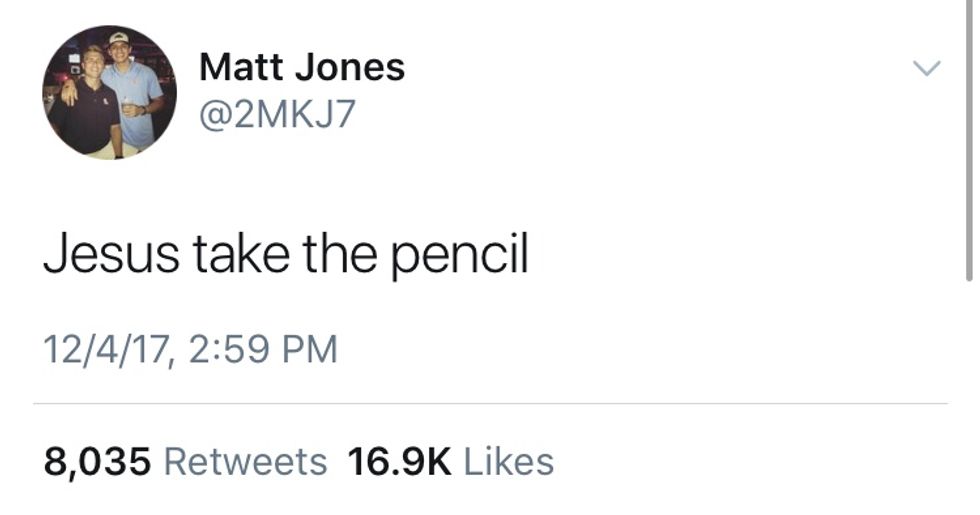Viewport: 980px width, 515px height.
Task: Click the '16.9K' likes count number
Action: coord(399,461)
